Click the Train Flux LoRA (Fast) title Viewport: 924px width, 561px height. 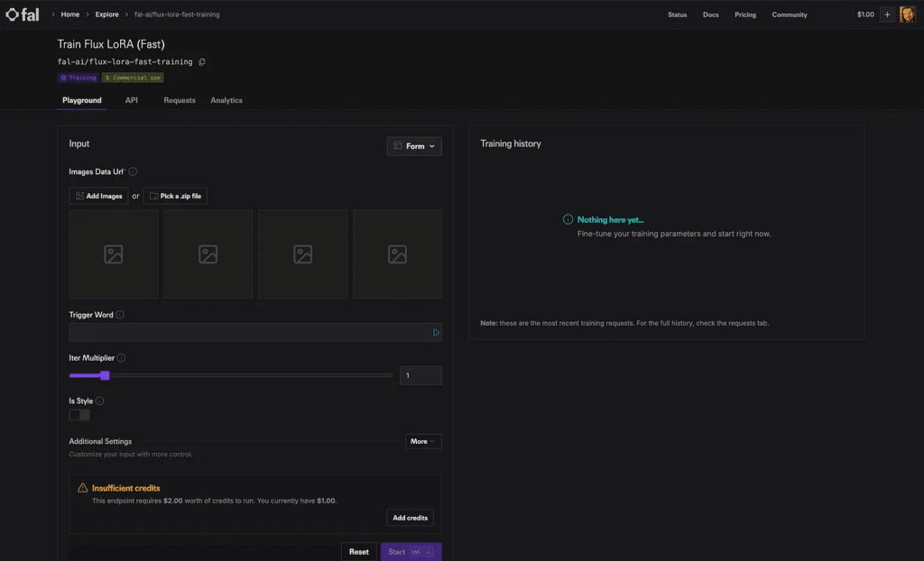click(111, 44)
